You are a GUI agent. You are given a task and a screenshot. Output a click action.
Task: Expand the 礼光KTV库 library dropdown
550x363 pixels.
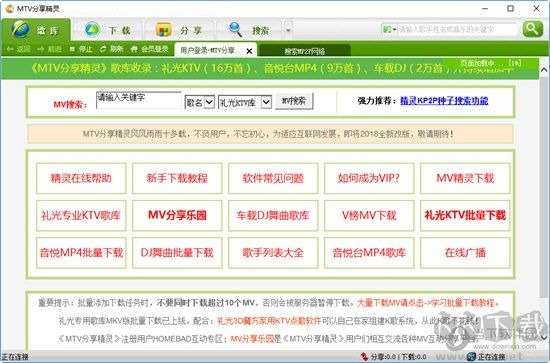coord(245,102)
